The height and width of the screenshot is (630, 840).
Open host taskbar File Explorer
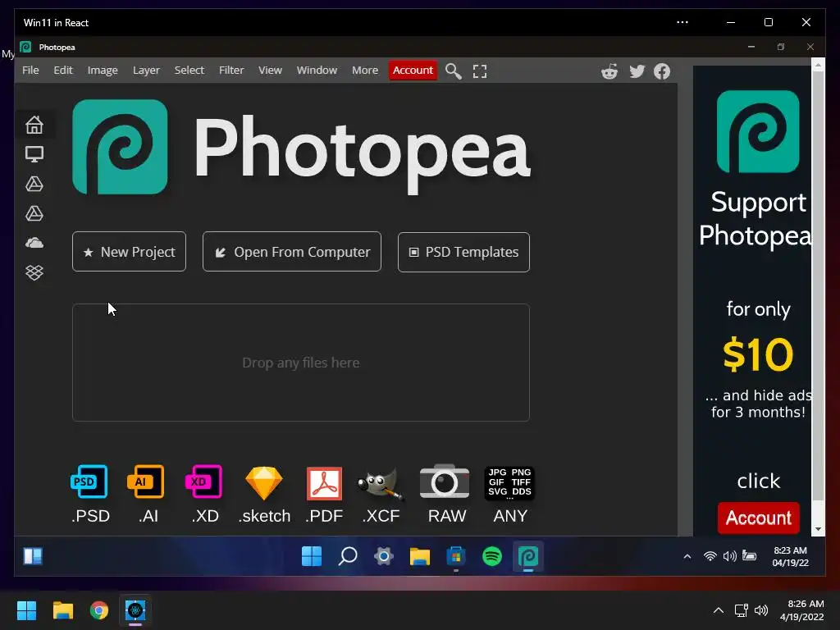click(x=62, y=610)
